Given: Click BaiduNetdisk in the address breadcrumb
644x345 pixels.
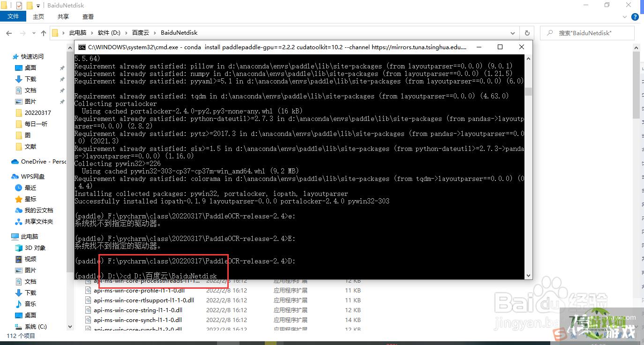Looking at the screenshot, I should point(179,33).
